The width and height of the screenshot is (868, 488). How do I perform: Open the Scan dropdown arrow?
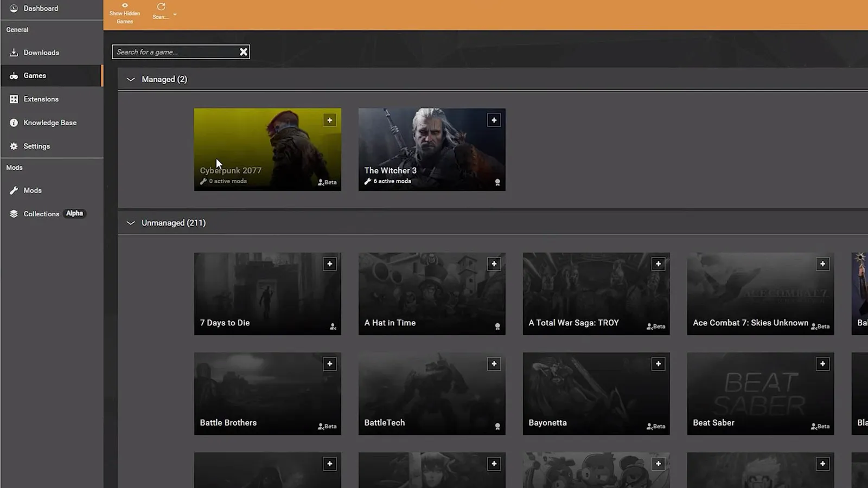click(x=175, y=15)
